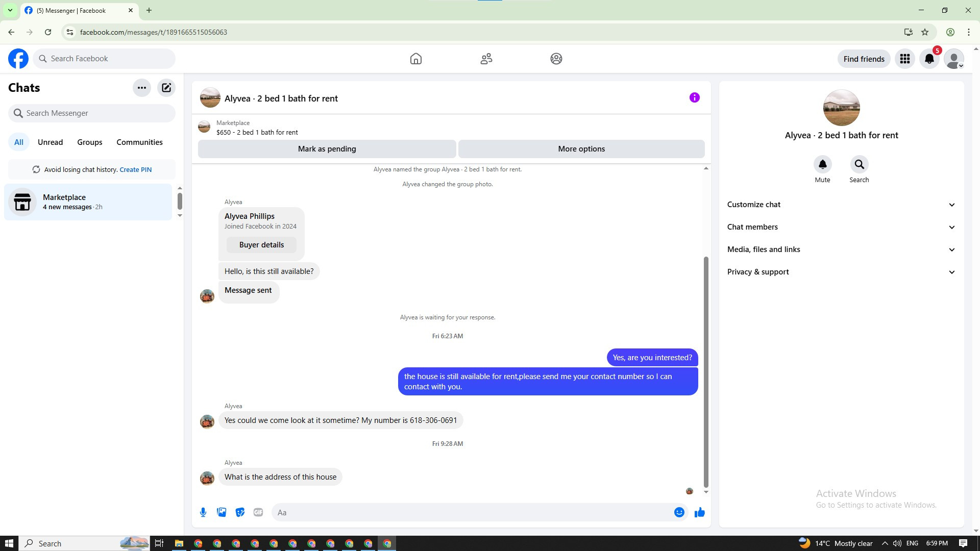Open the emoji picker
The height and width of the screenshot is (551, 980).
click(679, 512)
